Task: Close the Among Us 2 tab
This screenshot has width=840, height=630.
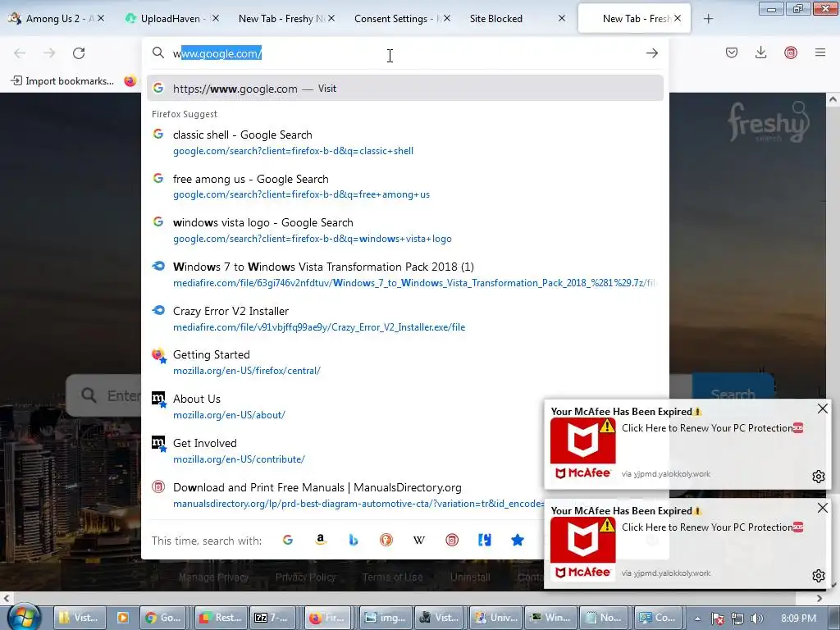Action: coord(101,18)
